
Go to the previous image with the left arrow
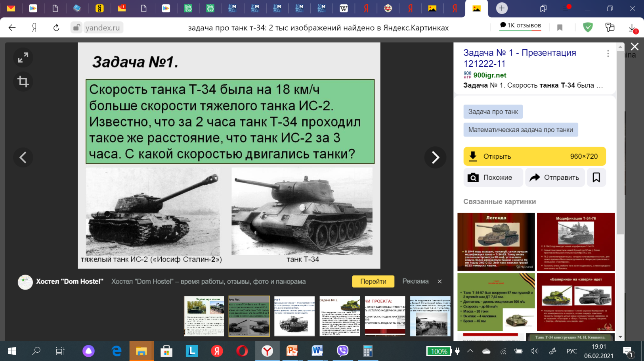pyautogui.click(x=23, y=157)
